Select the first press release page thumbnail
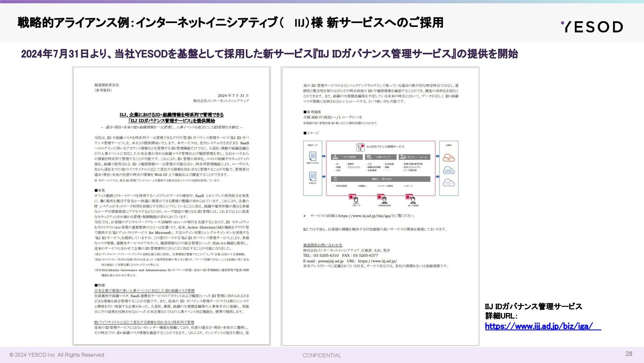The width and height of the screenshot is (644, 363). click(171, 206)
